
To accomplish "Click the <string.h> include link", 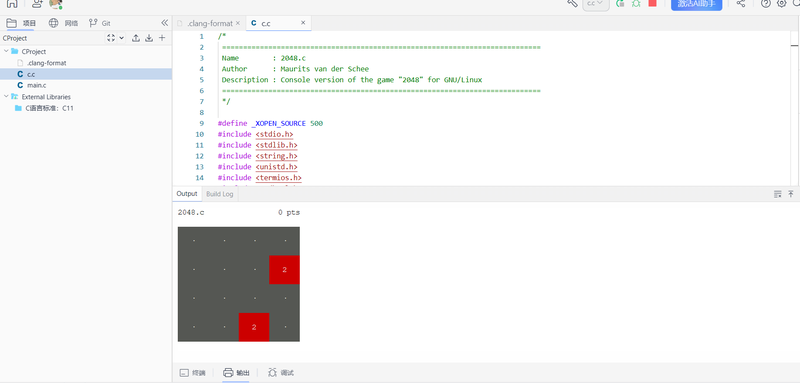I will 277,156.
